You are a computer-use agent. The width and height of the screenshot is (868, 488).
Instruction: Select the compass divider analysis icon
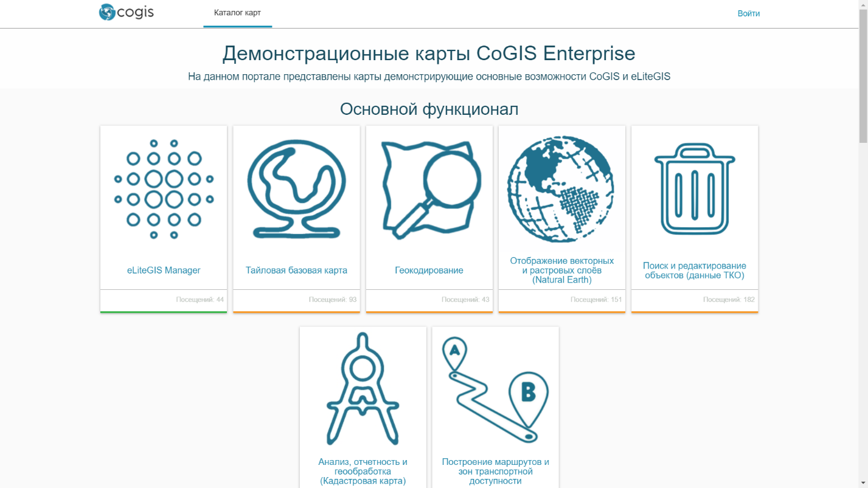click(x=363, y=389)
